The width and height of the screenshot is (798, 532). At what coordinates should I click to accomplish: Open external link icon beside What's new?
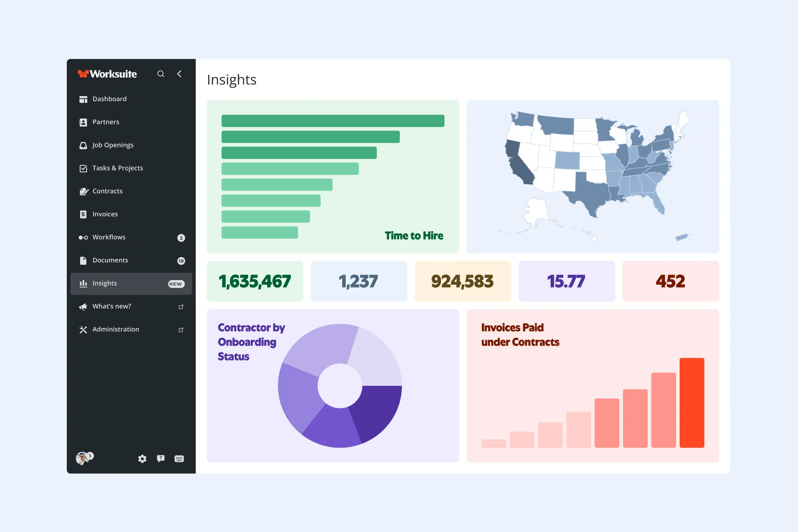181,307
